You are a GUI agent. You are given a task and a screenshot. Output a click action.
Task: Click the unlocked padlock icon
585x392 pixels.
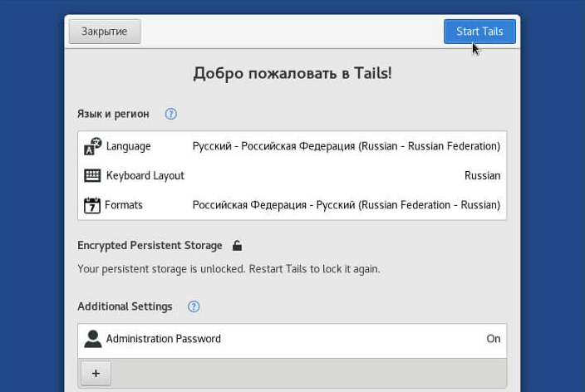point(237,246)
